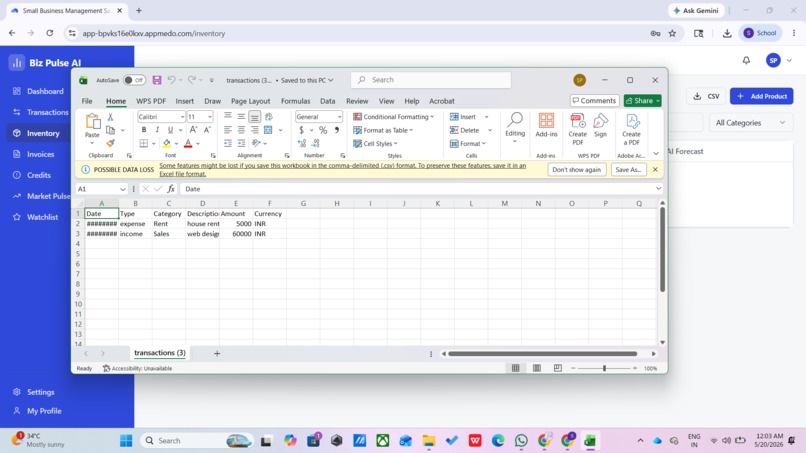Switch to the Insert ribbon tab
This screenshot has width=806, height=453.
pos(185,101)
